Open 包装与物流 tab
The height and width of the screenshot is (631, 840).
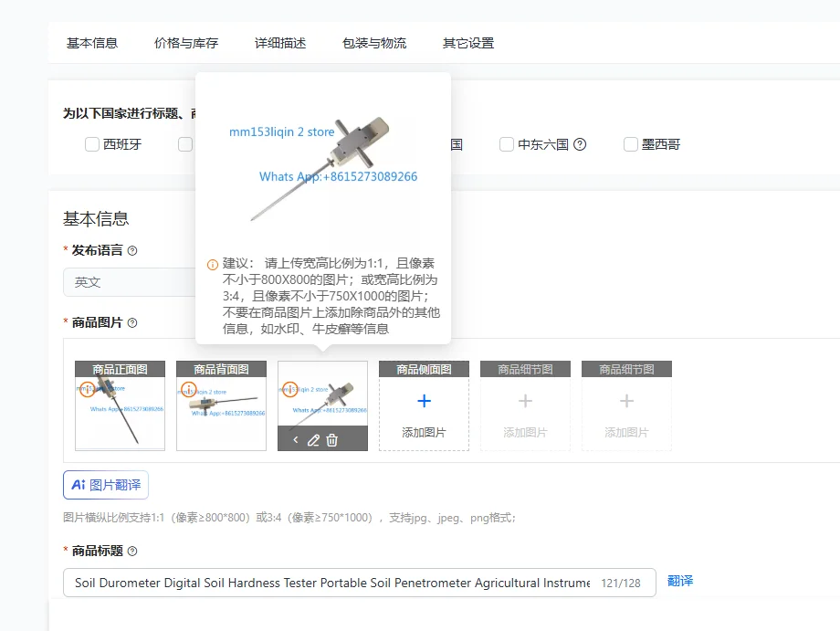pos(374,43)
